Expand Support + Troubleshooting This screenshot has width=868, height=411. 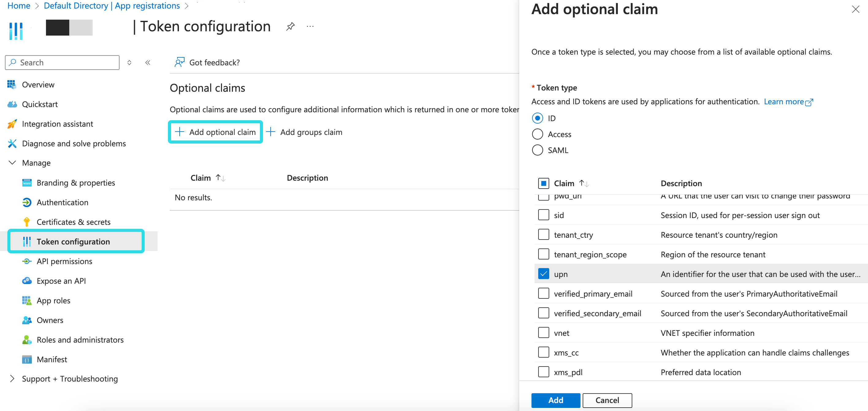coord(12,378)
